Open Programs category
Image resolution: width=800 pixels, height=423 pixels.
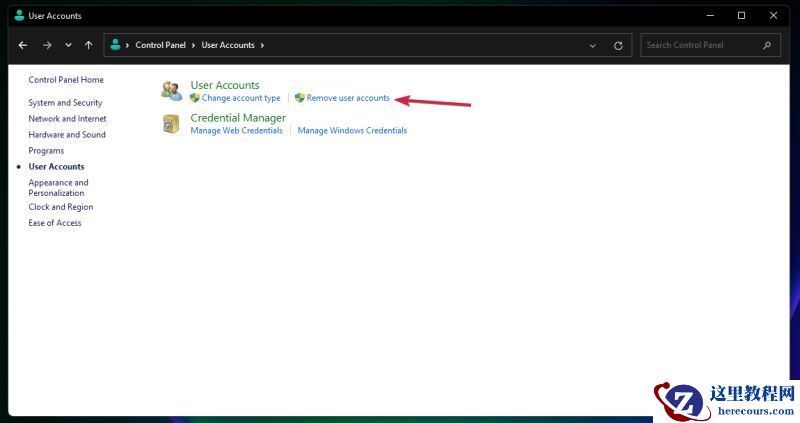[x=46, y=151]
